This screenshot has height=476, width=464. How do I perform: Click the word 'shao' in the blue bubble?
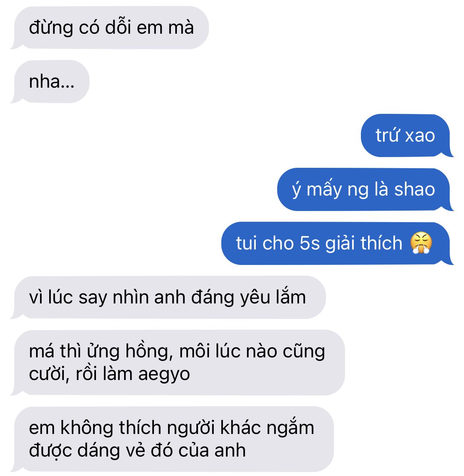pyautogui.click(x=414, y=189)
